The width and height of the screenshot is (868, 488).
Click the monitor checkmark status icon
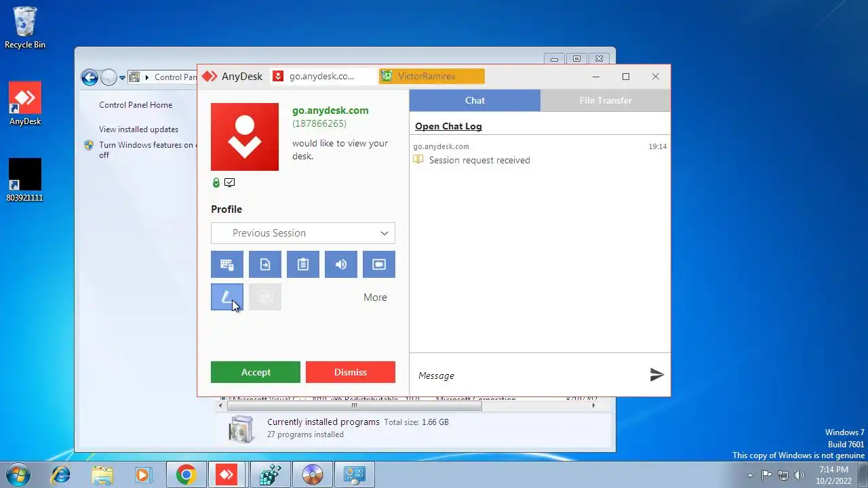[230, 183]
